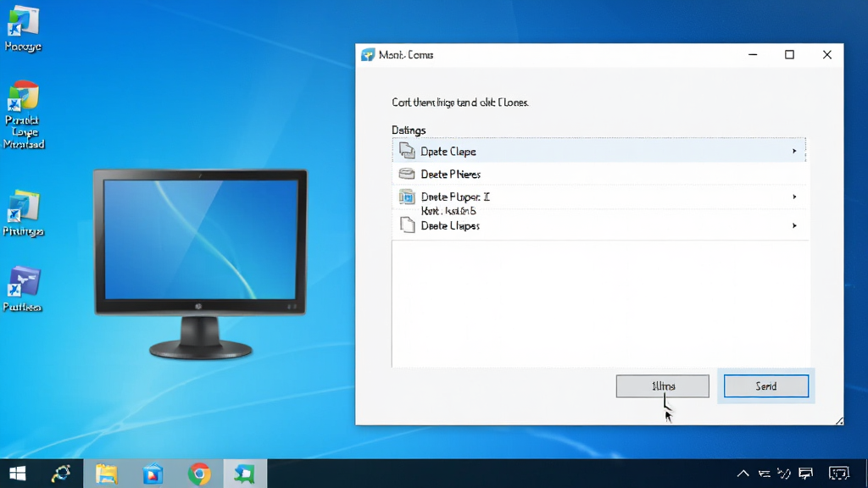Select the "Dpate Clape" list entry text
This screenshot has height=488, width=868.
pos(448,152)
